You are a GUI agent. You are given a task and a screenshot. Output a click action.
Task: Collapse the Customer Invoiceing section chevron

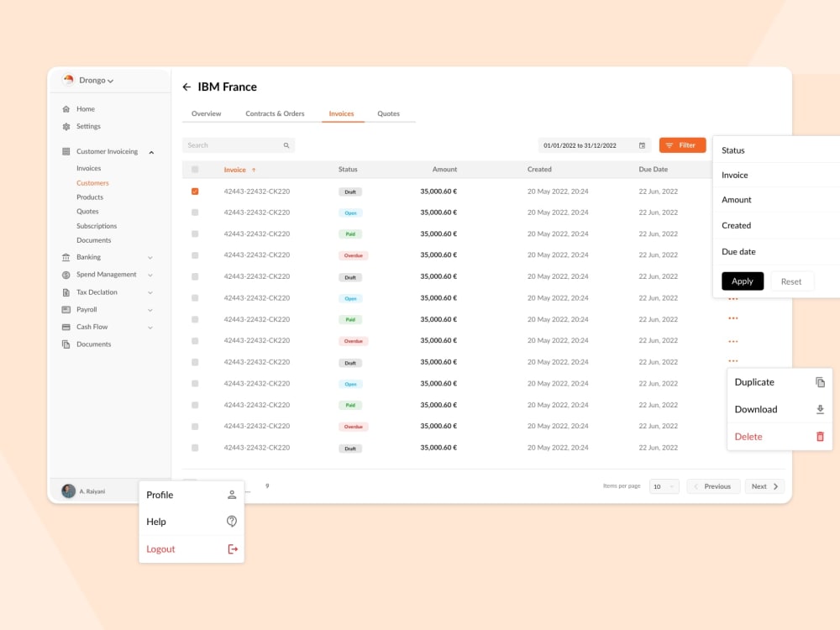point(151,152)
